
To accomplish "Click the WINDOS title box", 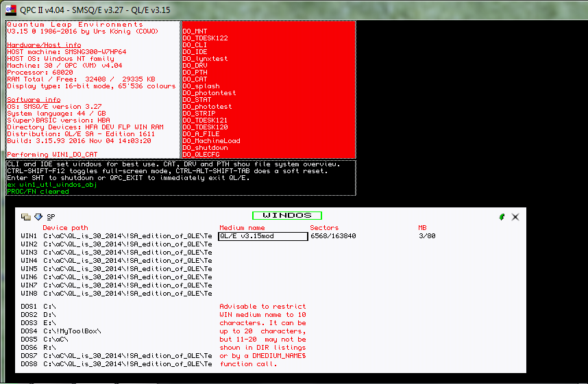I will [287, 216].
